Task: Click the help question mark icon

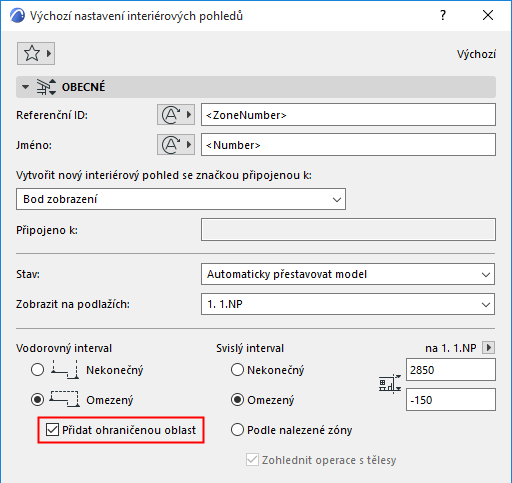Action: pos(443,15)
